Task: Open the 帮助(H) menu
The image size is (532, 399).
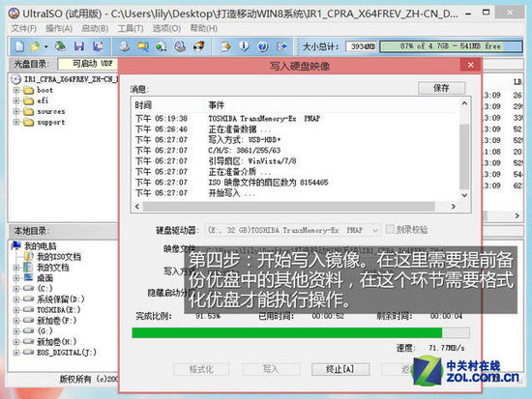Action: [203, 28]
